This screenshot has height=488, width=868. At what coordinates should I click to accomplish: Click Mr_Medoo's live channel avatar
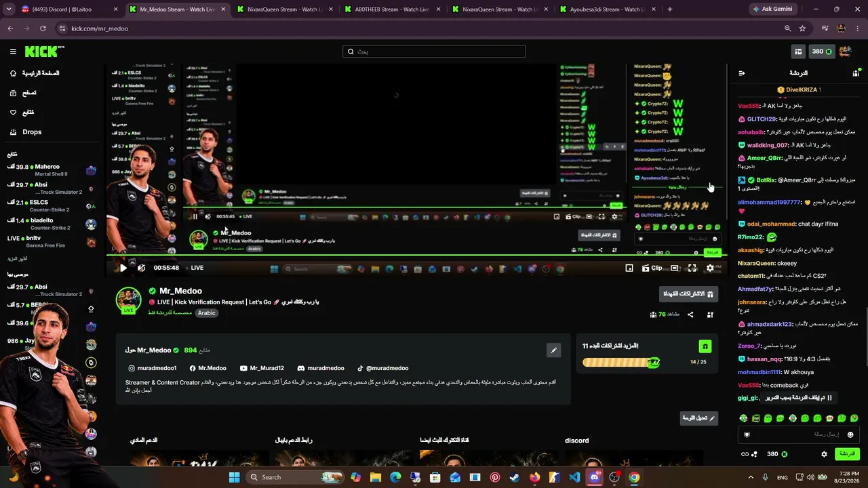click(x=128, y=300)
